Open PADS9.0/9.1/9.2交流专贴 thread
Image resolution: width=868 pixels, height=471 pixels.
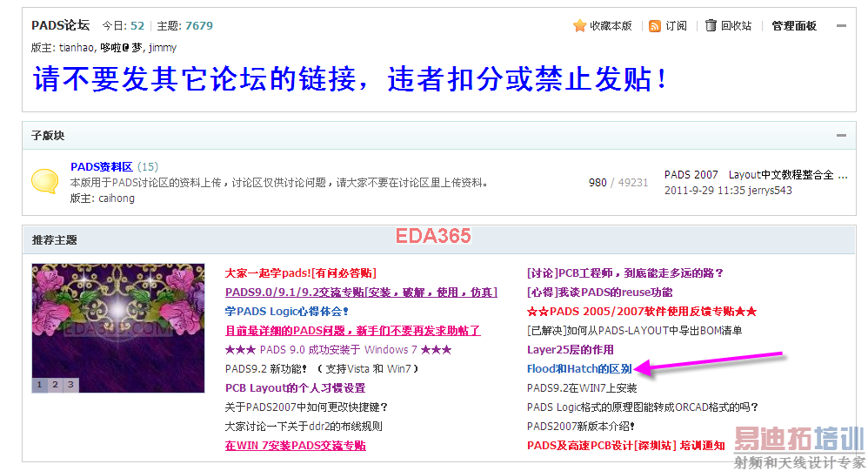point(361,293)
